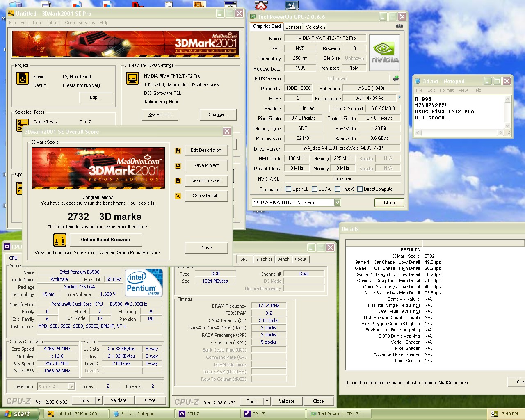Click the Untitled - 3DMark2001 taskbar button
The image size is (525, 420).
77,414
